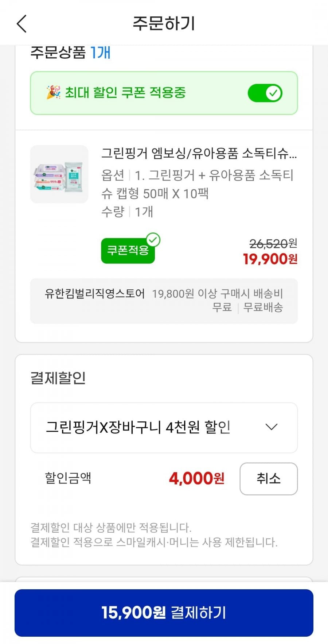Turn off the 최대 할인 쿠폰 toggle
328x644 pixels.
[265, 93]
